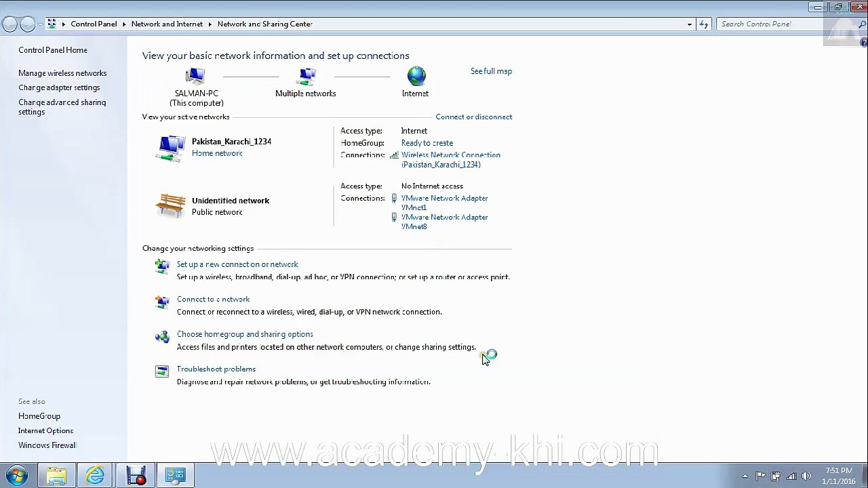Expand the Network and Internet breadcrumb arrow
Image resolution: width=868 pixels, height=488 pixels.
210,24
